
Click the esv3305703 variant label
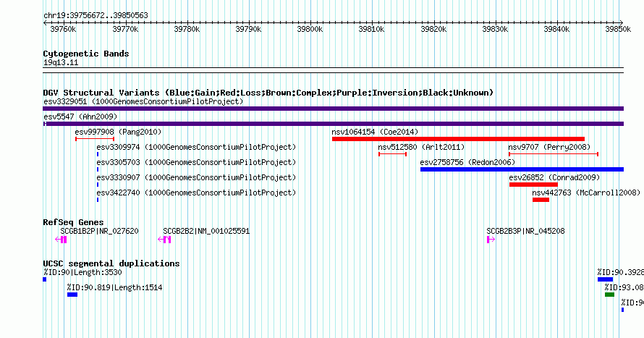click(196, 162)
